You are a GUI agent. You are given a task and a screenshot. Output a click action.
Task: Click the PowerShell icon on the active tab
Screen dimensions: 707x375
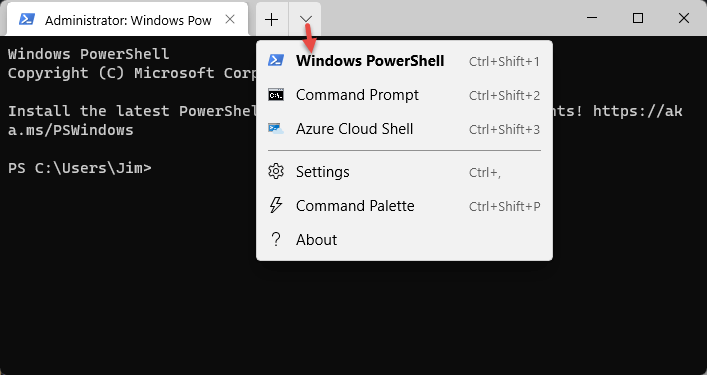[27, 19]
